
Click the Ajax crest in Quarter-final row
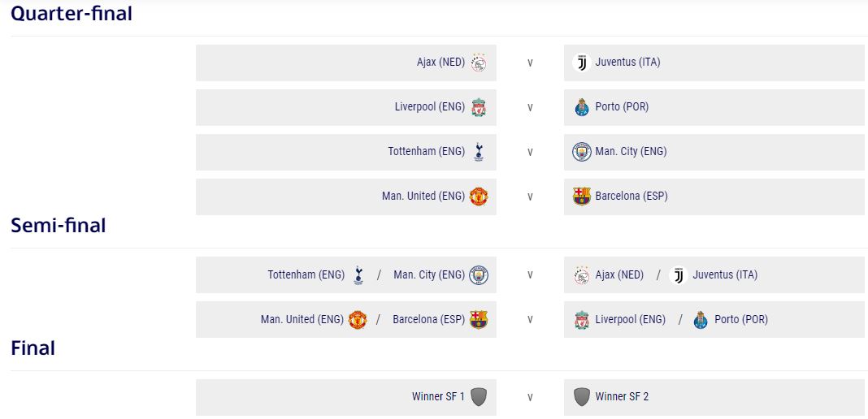point(479,63)
